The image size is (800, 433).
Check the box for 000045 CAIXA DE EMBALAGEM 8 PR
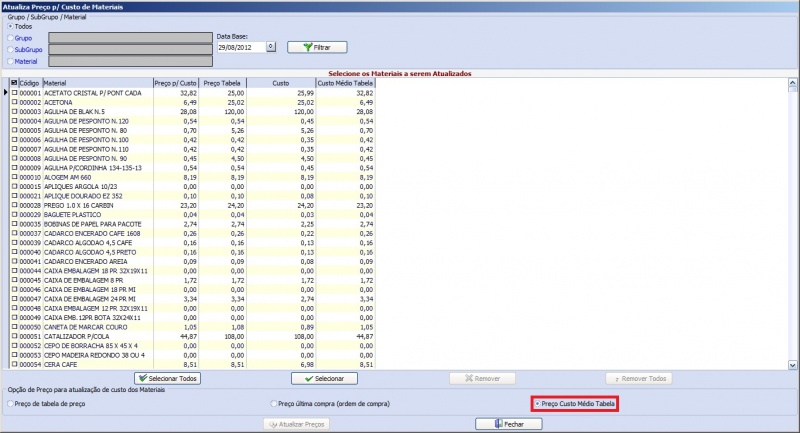click(14, 280)
